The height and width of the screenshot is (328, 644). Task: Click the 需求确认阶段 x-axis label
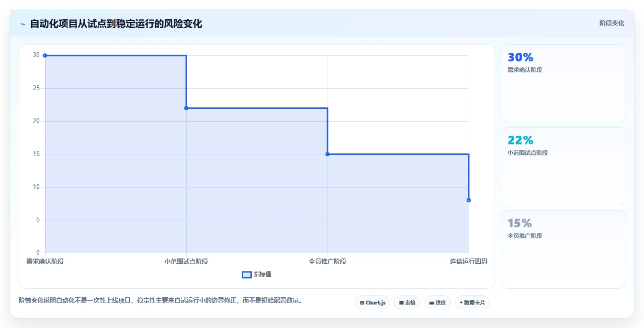[x=45, y=261]
